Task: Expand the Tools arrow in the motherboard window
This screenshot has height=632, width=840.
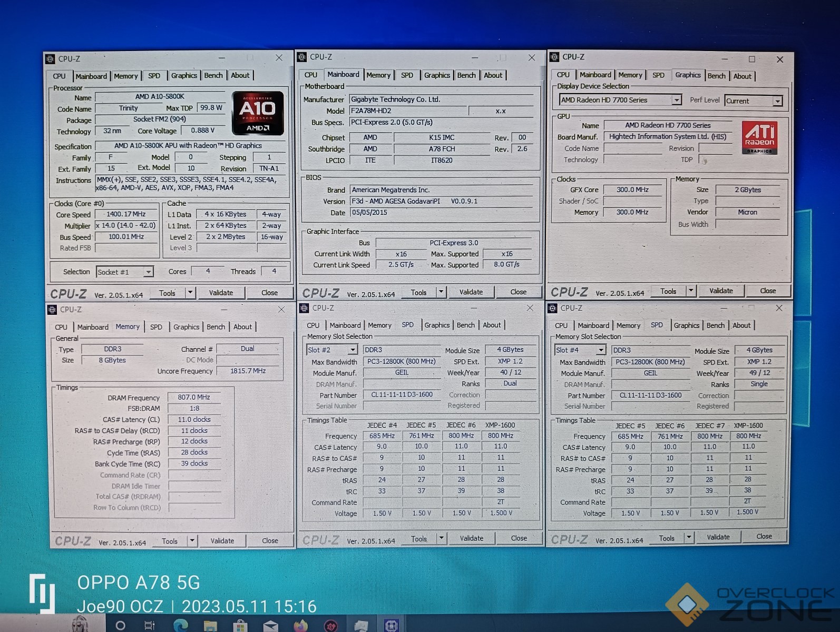Action: pyautogui.click(x=441, y=292)
